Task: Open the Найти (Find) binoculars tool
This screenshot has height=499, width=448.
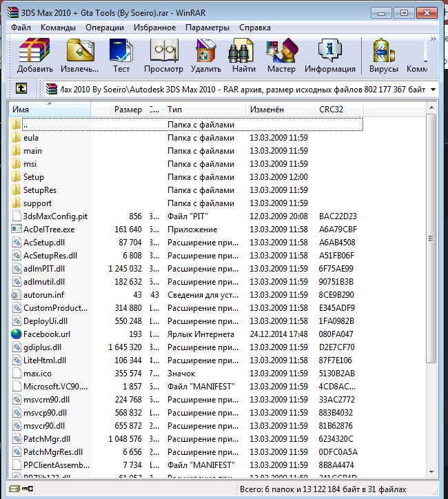Action: coord(241,50)
